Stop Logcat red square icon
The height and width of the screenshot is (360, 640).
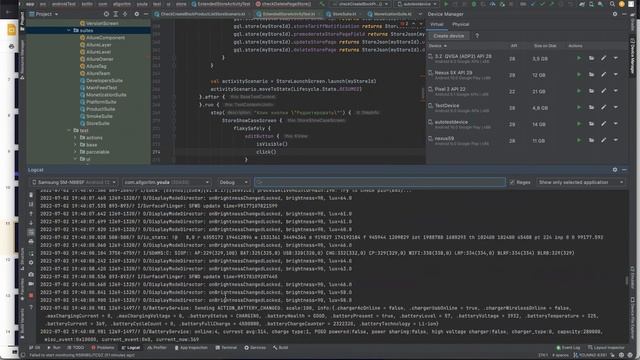coord(31,295)
